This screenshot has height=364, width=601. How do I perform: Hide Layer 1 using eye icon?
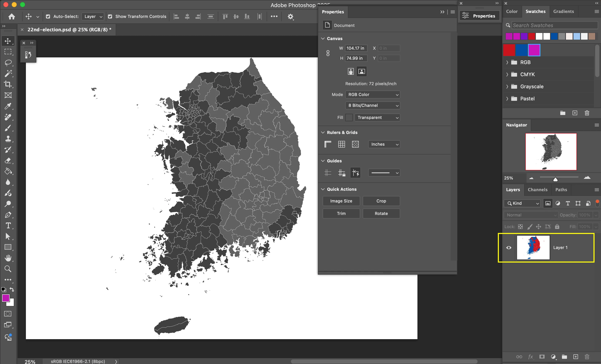click(508, 248)
